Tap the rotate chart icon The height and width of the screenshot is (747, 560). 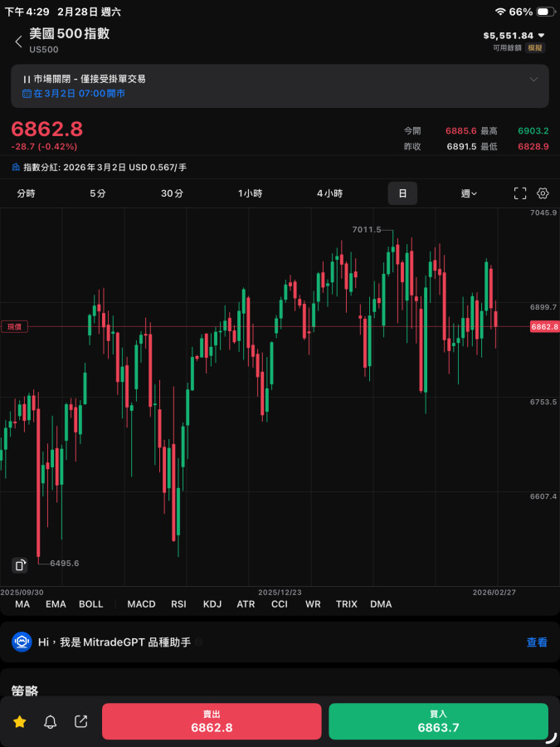pyautogui.click(x=21, y=565)
